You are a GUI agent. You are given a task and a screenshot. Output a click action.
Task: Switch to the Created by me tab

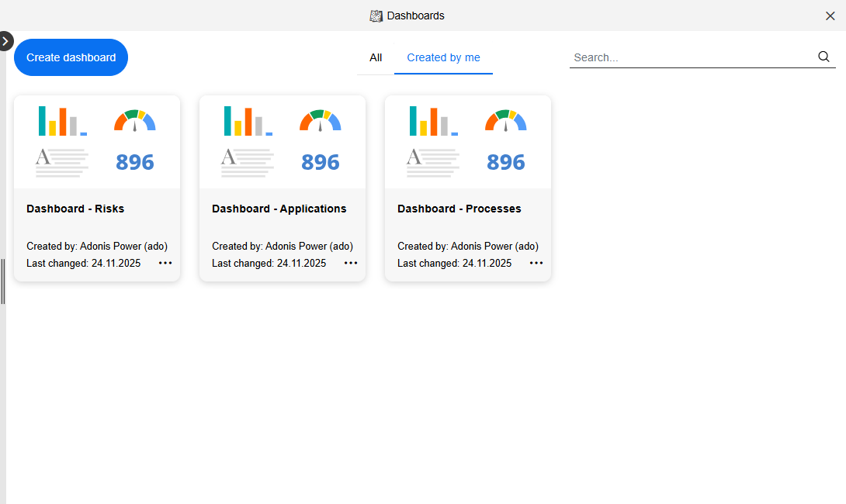click(x=443, y=57)
